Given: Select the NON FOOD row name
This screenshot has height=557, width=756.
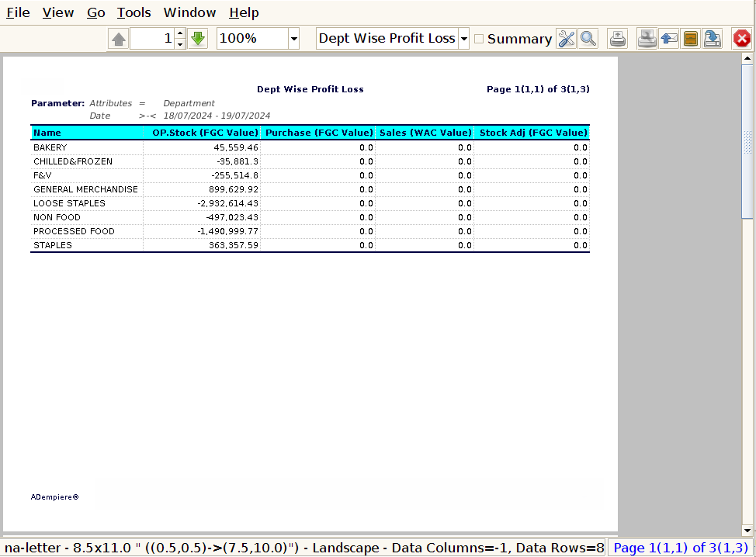Looking at the screenshot, I should coord(57,217).
